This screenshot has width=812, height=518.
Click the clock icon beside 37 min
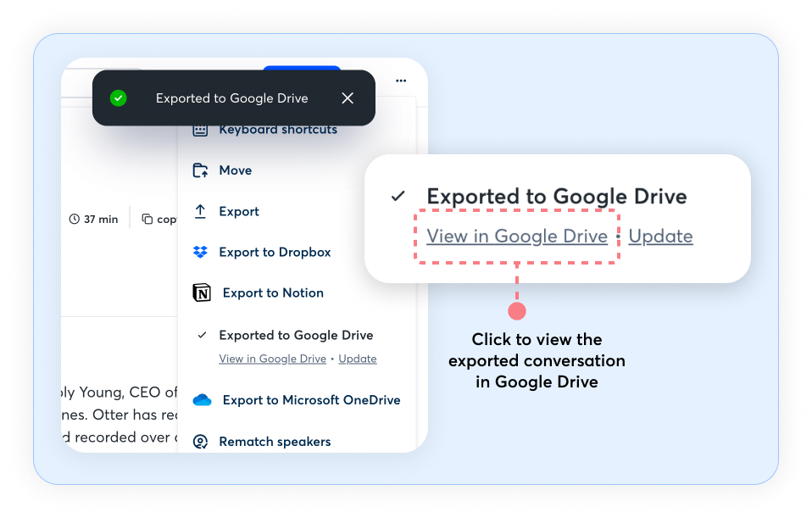[75, 219]
